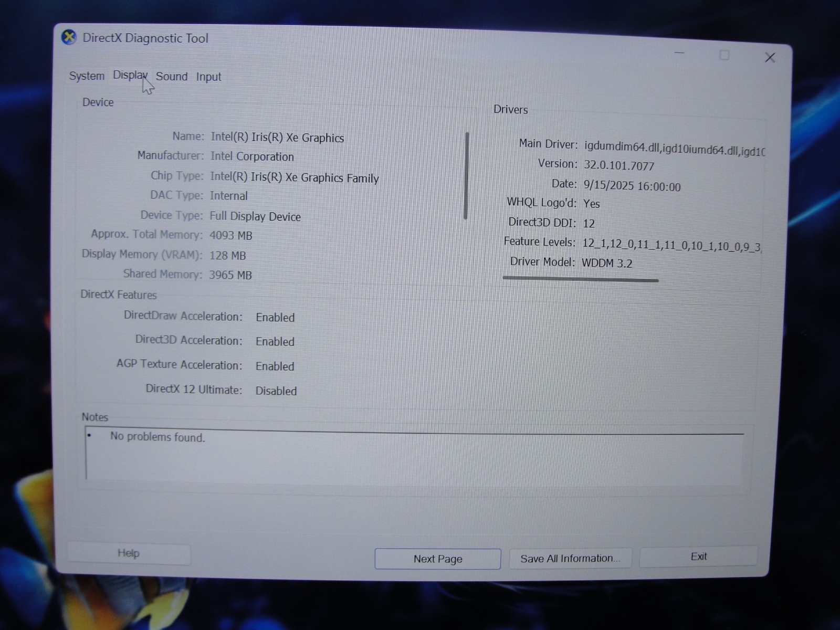Select the device name Intel(R) Iris(R) Xe Graphics
The height and width of the screenshot is (630, 840).
tap(277, 138)
